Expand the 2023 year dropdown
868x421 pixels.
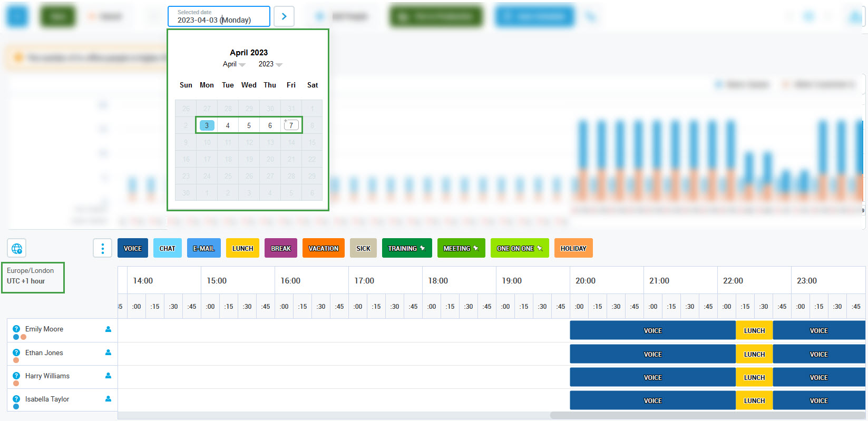pyautogui.click(x=270, y=64)
